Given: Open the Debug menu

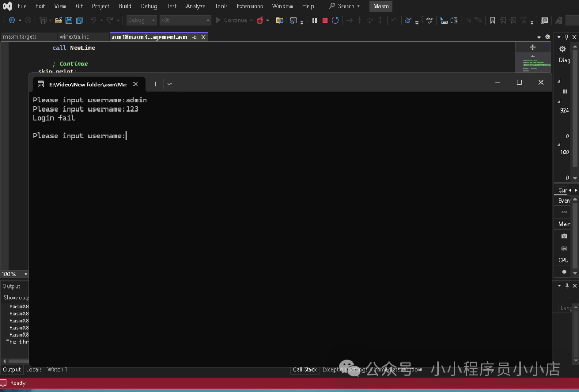Looking at the screenshot, I should click(x=149, y=6).
